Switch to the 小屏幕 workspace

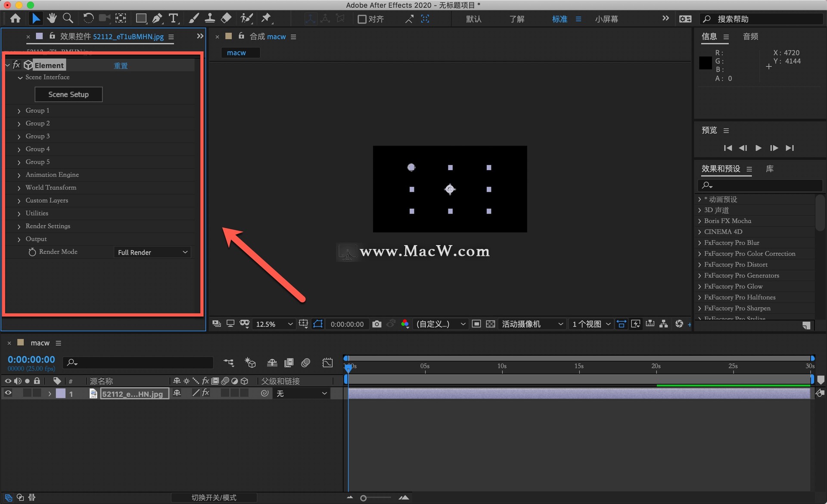click(606, 19)
